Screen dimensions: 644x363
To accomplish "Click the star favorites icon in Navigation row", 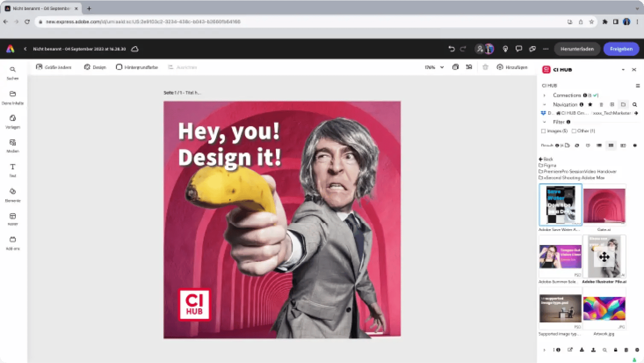I will click(x=590, y=104).
